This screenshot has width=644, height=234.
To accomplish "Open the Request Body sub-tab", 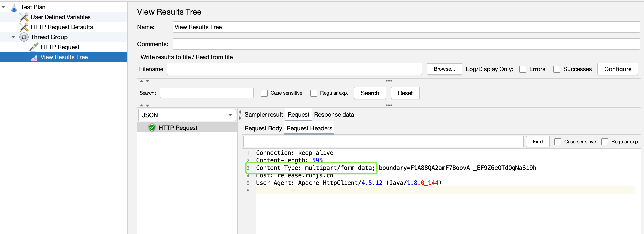I will click(x=263, y=128).
